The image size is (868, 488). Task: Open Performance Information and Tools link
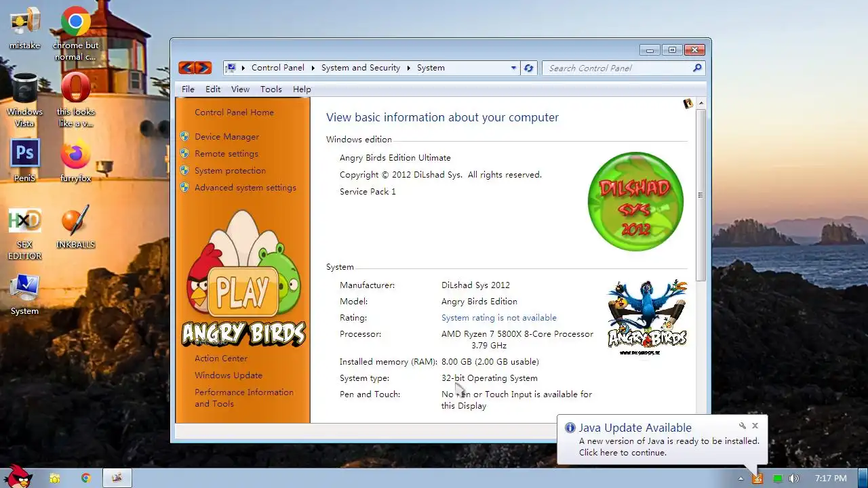click(244, 398)
